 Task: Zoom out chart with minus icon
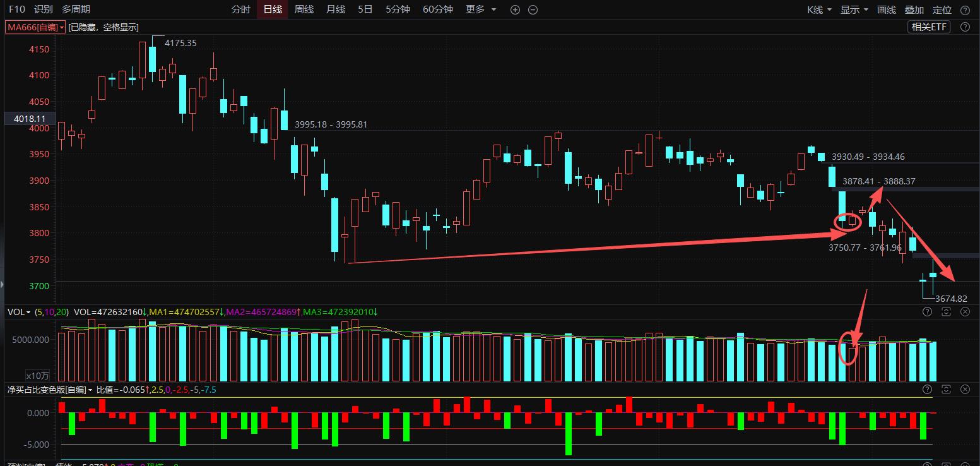(x=533, y=9)
